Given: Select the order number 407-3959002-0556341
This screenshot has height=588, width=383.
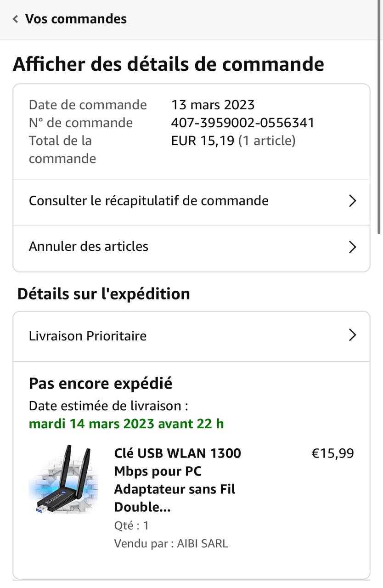Looking at the screenshot, I should point(242,123).
